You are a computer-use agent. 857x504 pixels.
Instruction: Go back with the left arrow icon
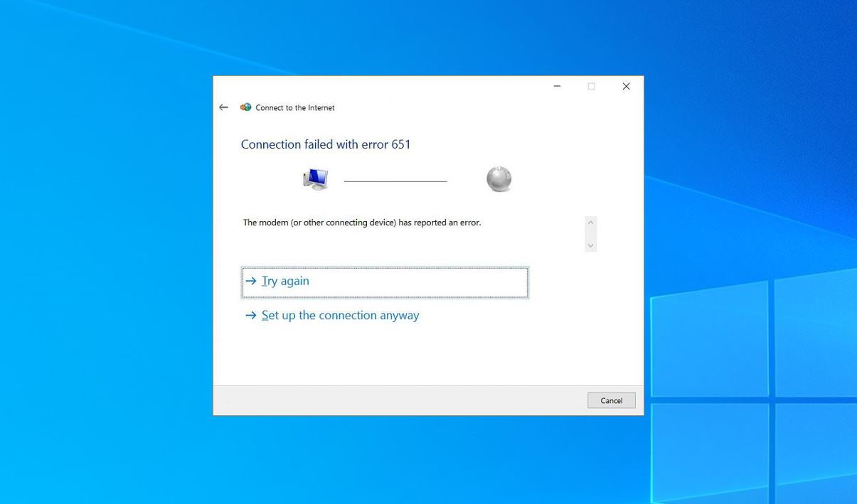click(x=223, y=107)
